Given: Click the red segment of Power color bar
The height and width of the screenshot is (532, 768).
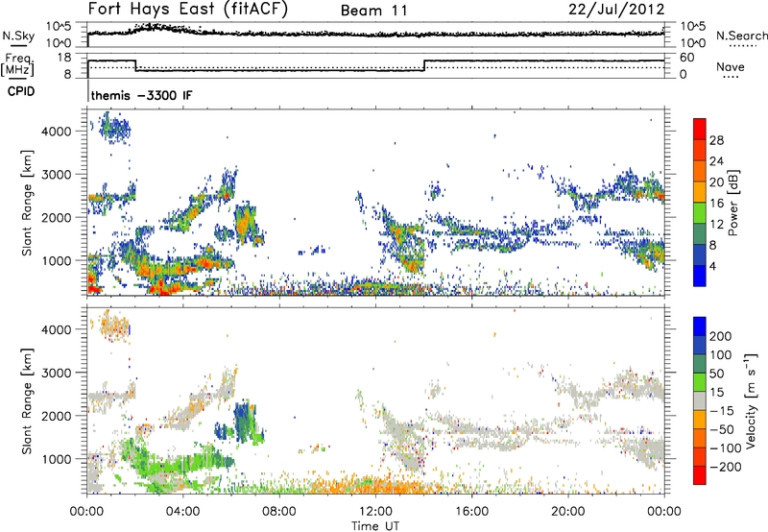Looking at the screenshot, I should pos(700,129).
